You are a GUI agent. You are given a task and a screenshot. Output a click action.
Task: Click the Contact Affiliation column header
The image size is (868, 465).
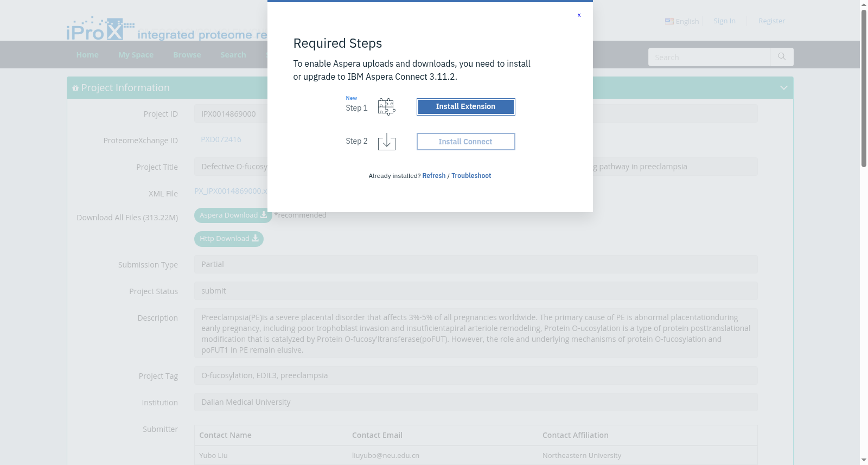[x=575, y=435]
